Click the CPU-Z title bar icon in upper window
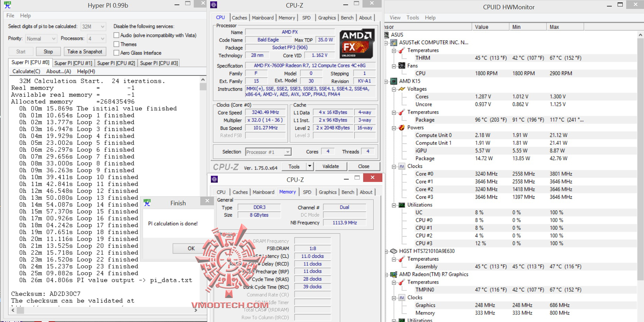This screenshot has width=644, height=322. [x=214, y=5]
